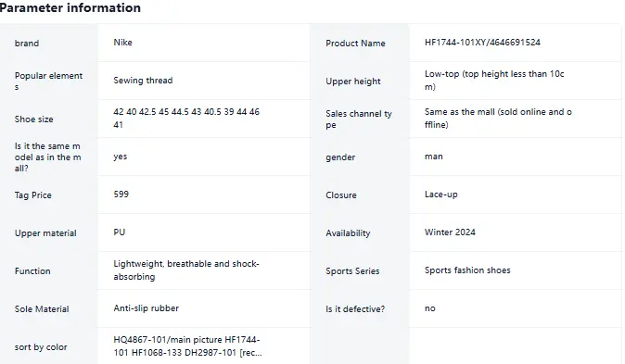
Task: Click the Sales channel type label
Action: tap(359, 119)
